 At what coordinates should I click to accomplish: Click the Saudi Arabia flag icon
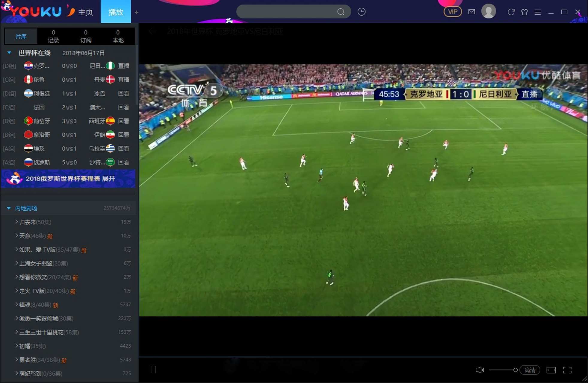point(111,162)
